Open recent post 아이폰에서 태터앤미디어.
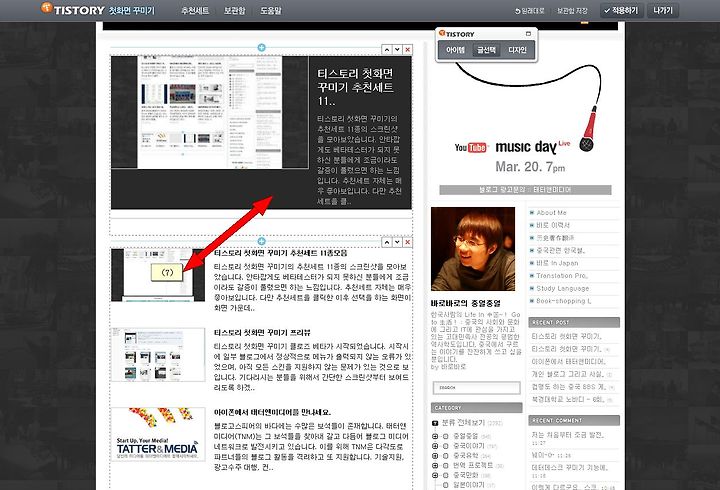720x490 pixels. (x=568, y=361)
